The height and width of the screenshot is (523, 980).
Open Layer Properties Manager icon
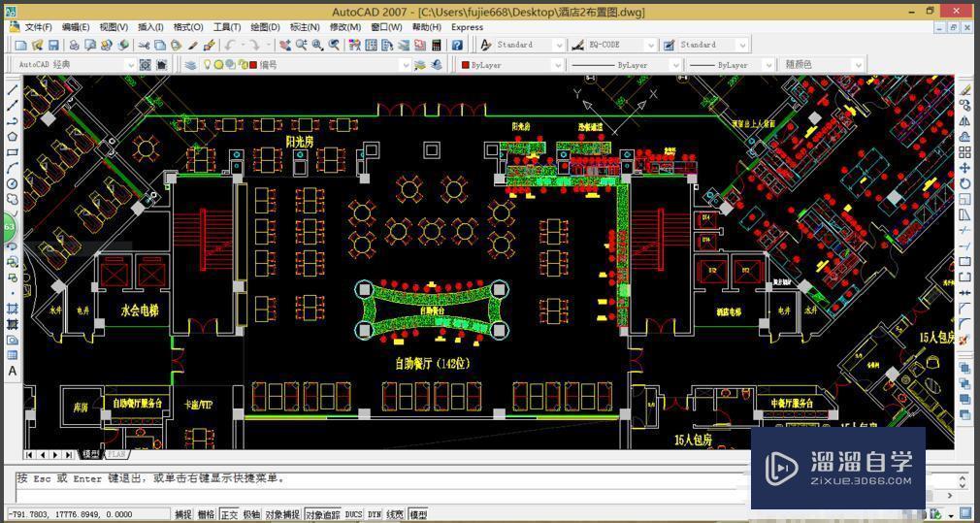click(x=190, y=64)
